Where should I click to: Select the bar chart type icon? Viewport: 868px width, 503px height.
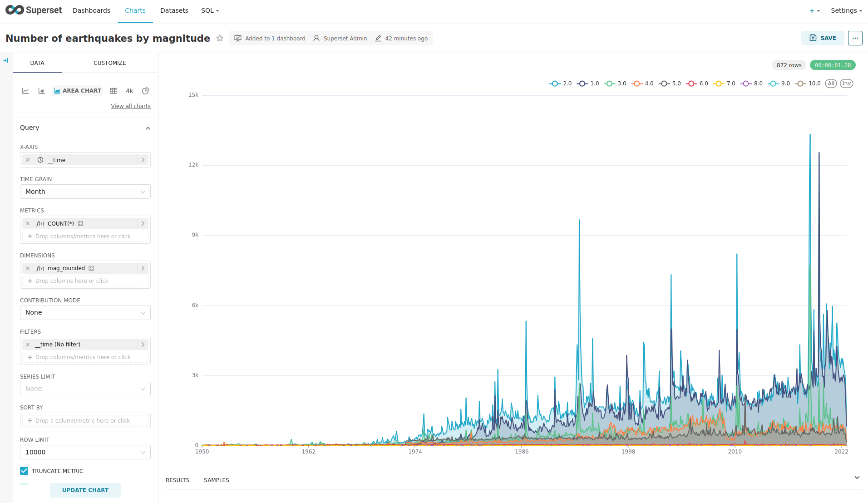point(41,91)
